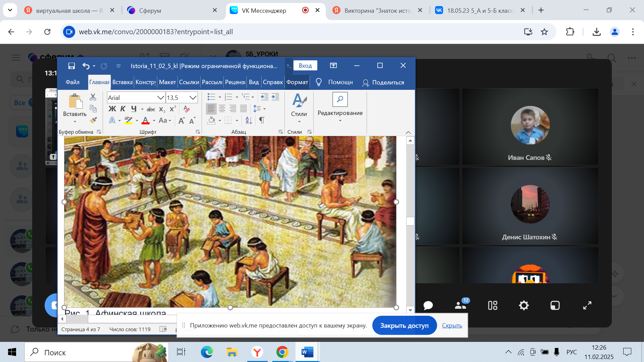Center the paragraph text
The image size is (644, 362).
[222, 109]
